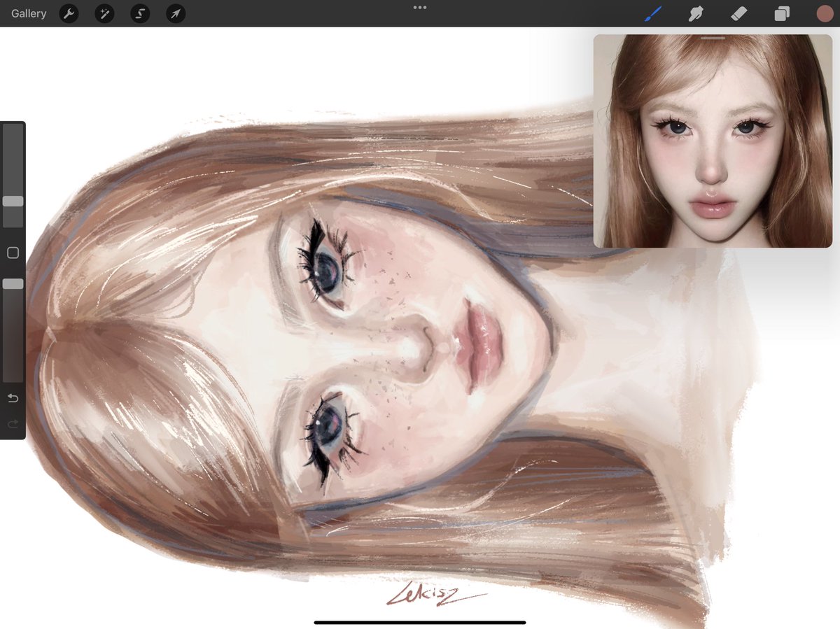Select the Eraser tool
Image resolution: width=840 pixels, height=629 pixels.
coord(739,13)
